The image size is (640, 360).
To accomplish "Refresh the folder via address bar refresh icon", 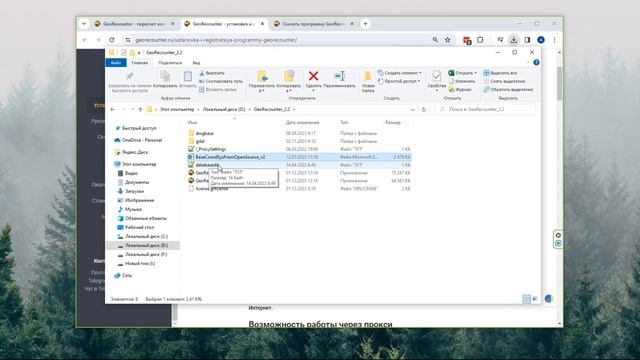I will 424,109.
